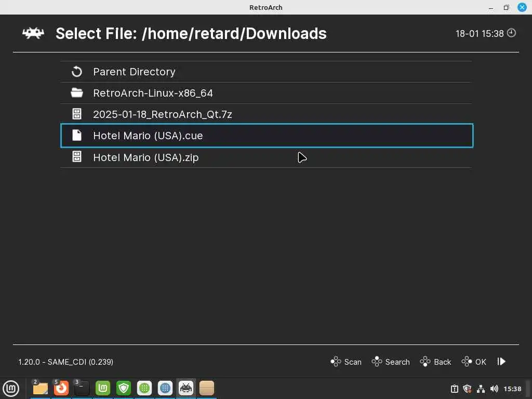Open the network tray icon
532x399 pixels.
(x=481, y=389)
